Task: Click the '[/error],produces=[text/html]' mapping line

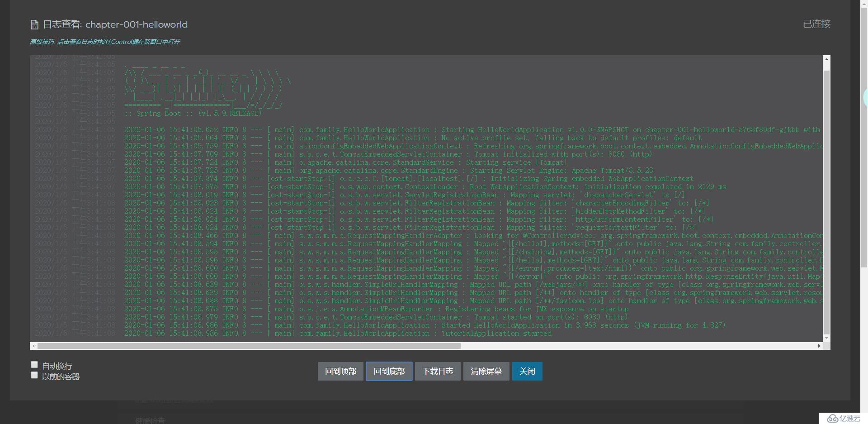Action: point(473,268)
